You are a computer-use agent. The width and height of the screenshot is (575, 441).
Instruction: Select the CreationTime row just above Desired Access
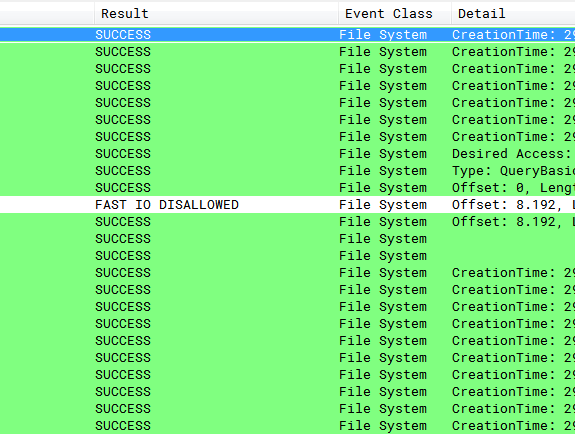[288, 137]
